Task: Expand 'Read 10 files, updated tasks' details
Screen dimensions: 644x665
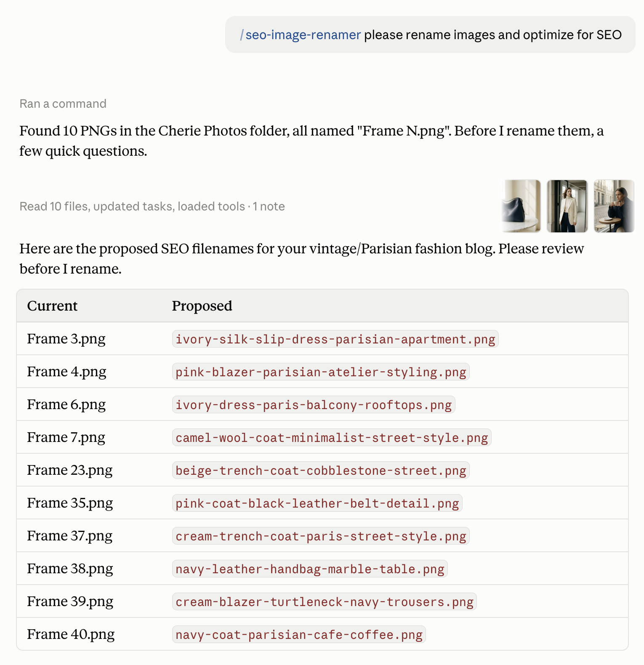Action: point(152,206)
